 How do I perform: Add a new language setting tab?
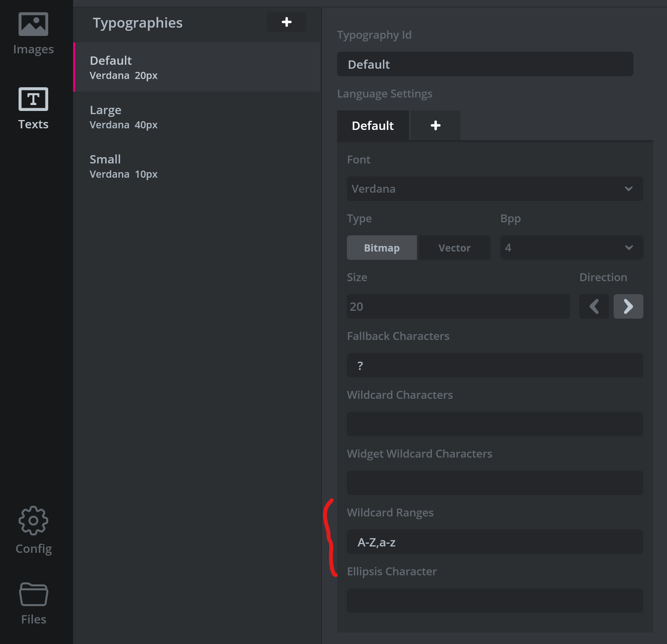(x=435, y=126)
